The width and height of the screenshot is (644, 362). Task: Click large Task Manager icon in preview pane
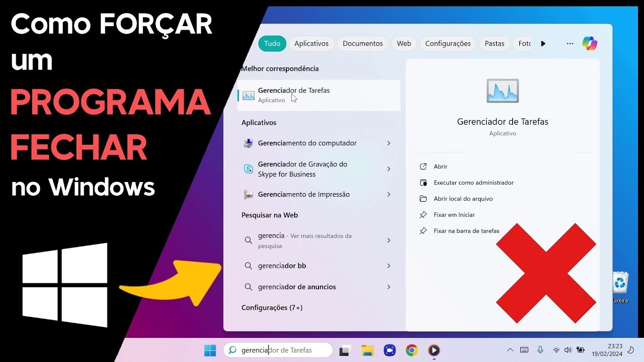tap(503, 91)
